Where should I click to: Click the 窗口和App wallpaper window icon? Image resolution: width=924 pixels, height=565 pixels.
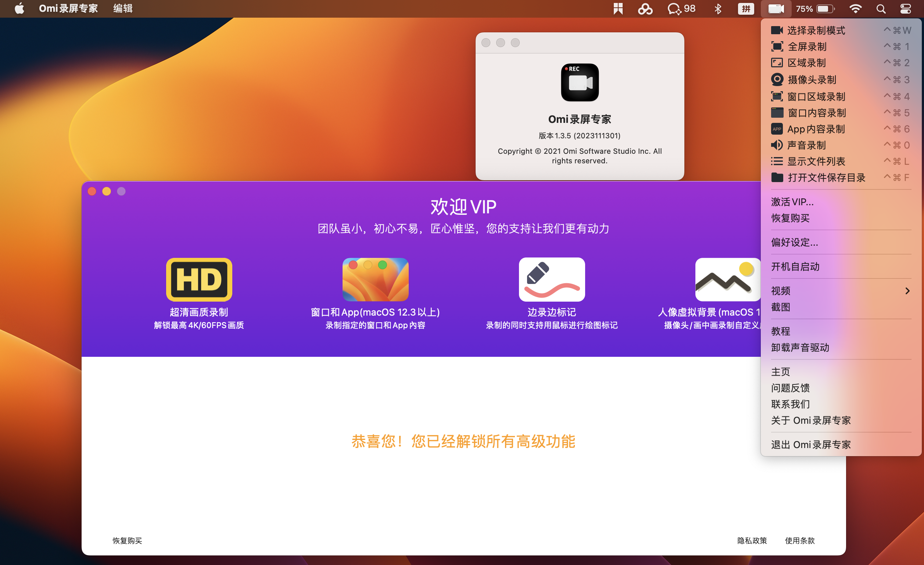click(375, 280)
